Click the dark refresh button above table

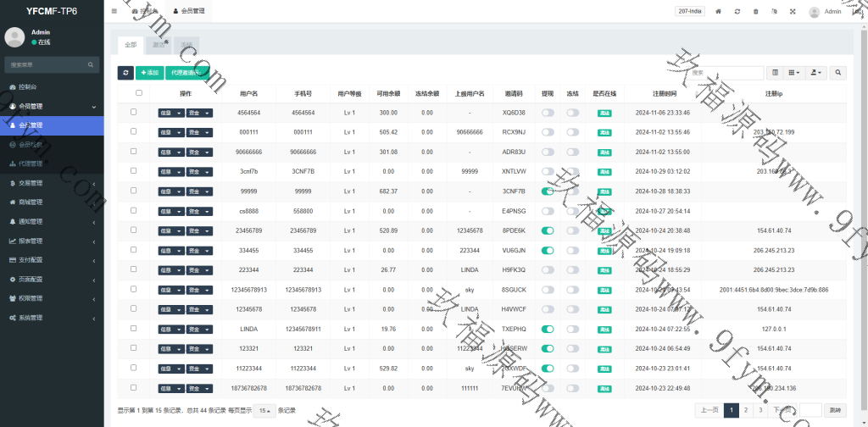(x=125, y=74)
